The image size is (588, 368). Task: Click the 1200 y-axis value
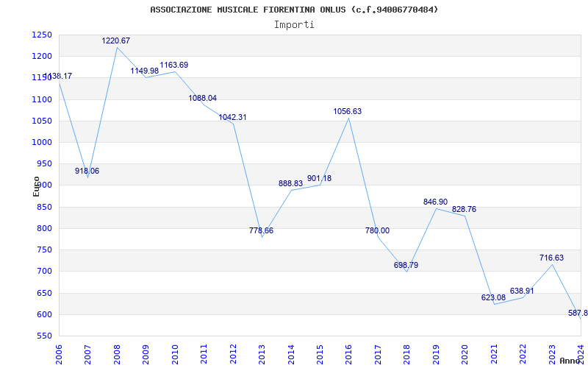coord(42,57)
